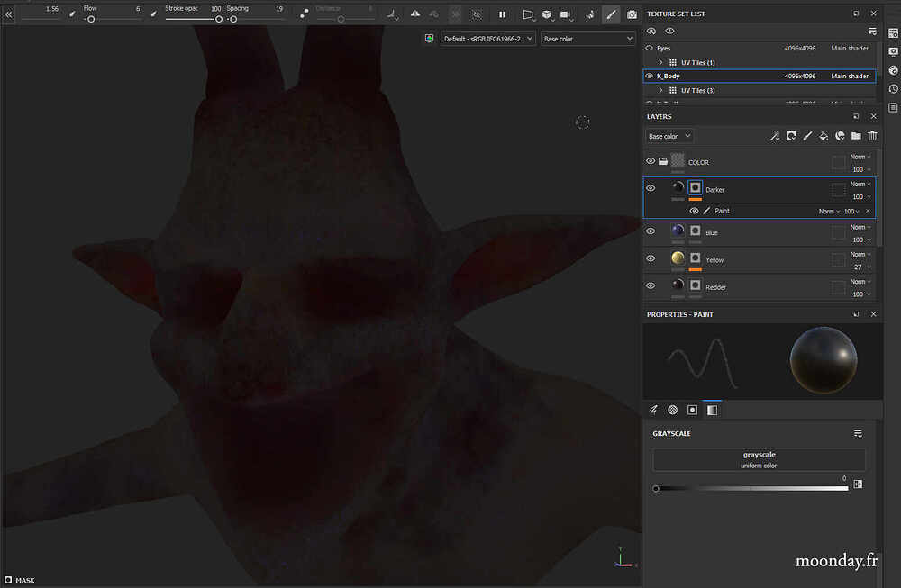The image size is (901, 588).
Task: Open the camera selection icon
Action: tap(566, 14)
